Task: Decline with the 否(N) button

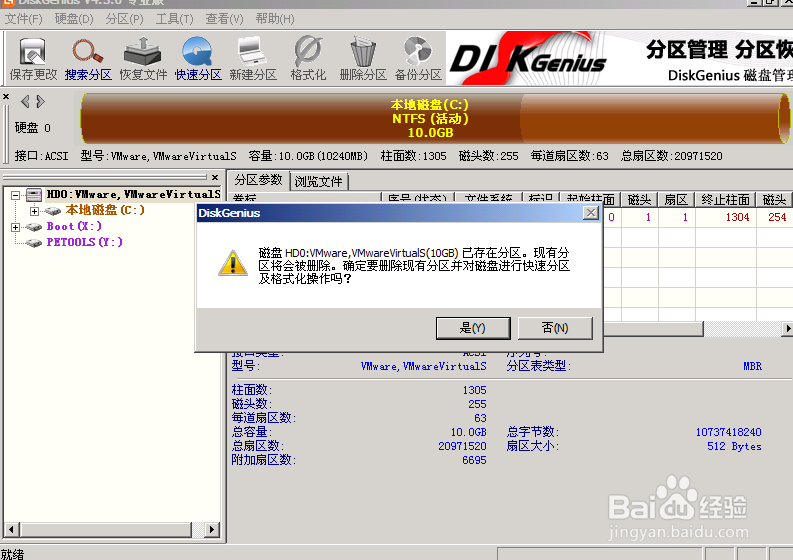Action: point(555,328)
